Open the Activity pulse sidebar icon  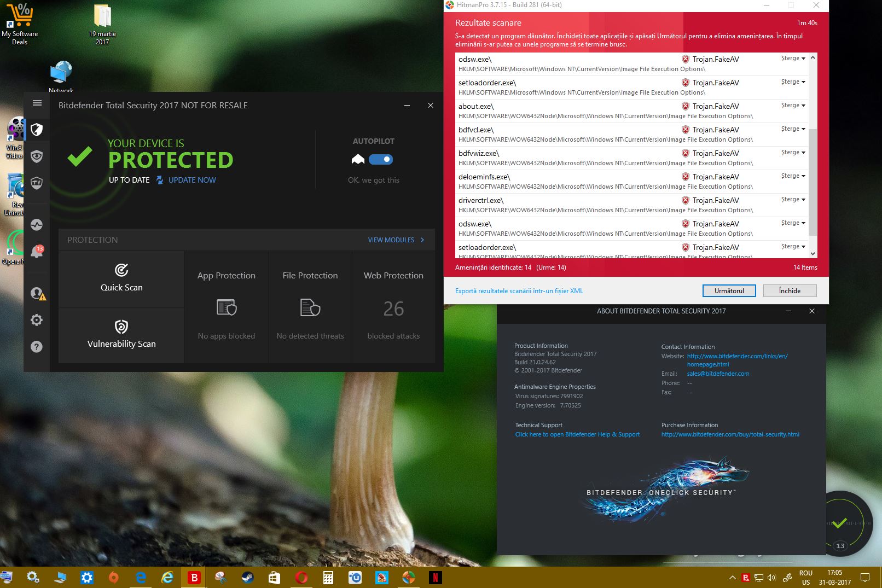[x=37, y=225]
